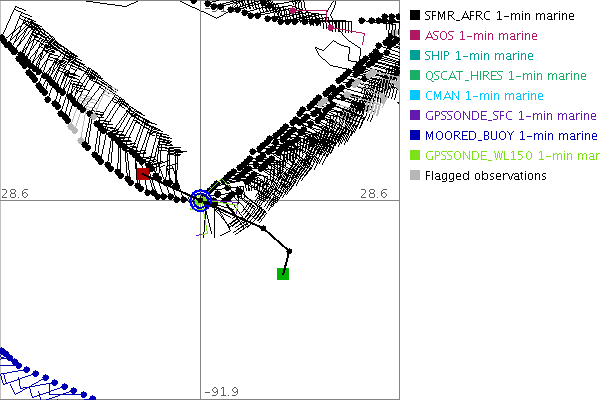Viewport: 600px width, 400px height.
Task: Select the teal SHIP legend swatch
Action: [415, 56]
